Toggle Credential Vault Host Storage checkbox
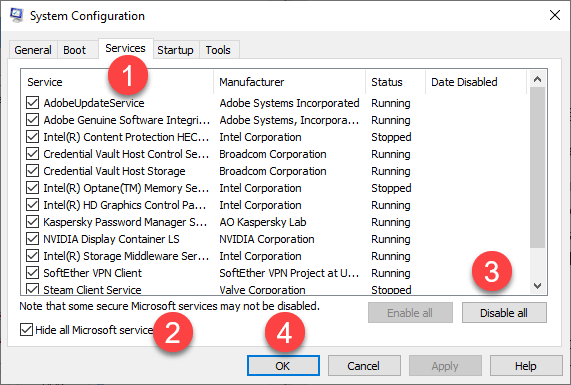Screen dimensions: 571x385 point(32,171)
